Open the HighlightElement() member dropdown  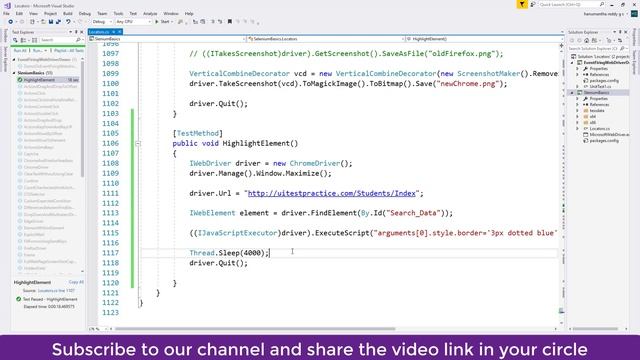pos(484,39)
